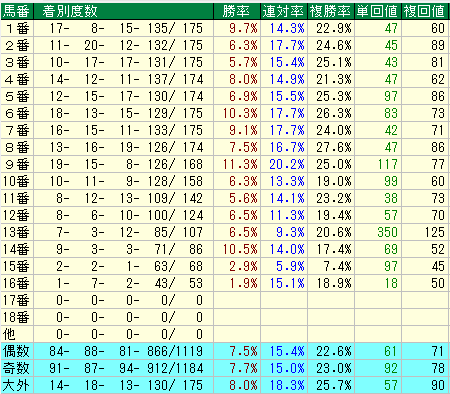Click the 複勝率 column header
This screenshot has height=394, width=450.
(330, 11)
